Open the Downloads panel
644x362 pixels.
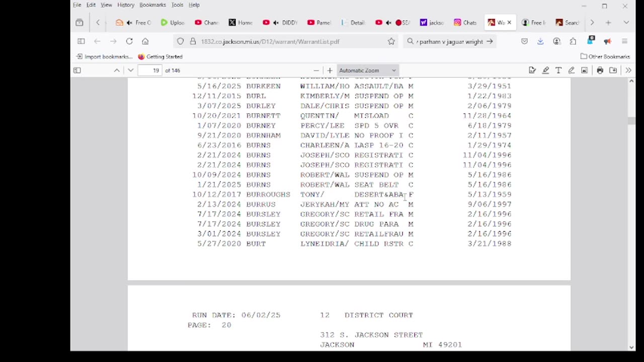point(540,42)
